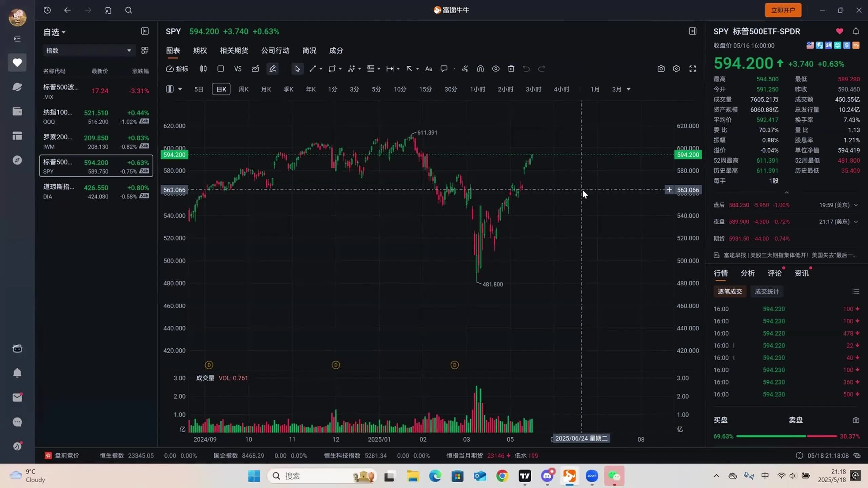The height and width of the screenshot is (488, 868).
Task: Select 道琼斯指 DIA in watchlist
Action: click(96, 191)
